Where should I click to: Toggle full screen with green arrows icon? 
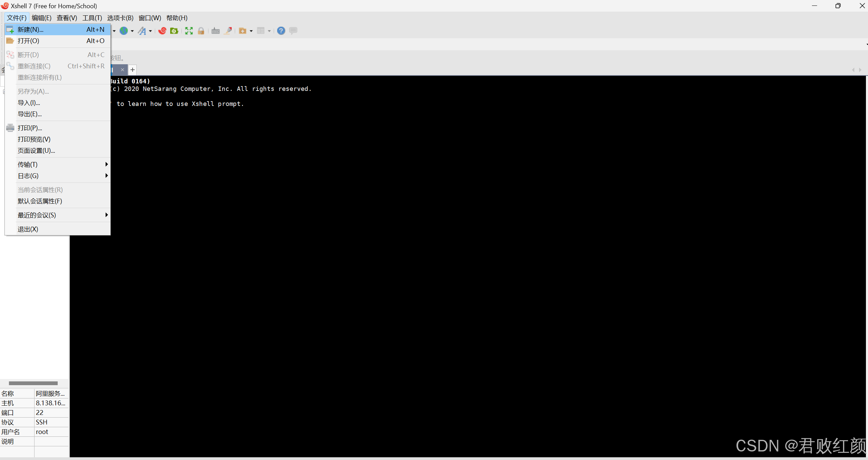tap(189, 31)
